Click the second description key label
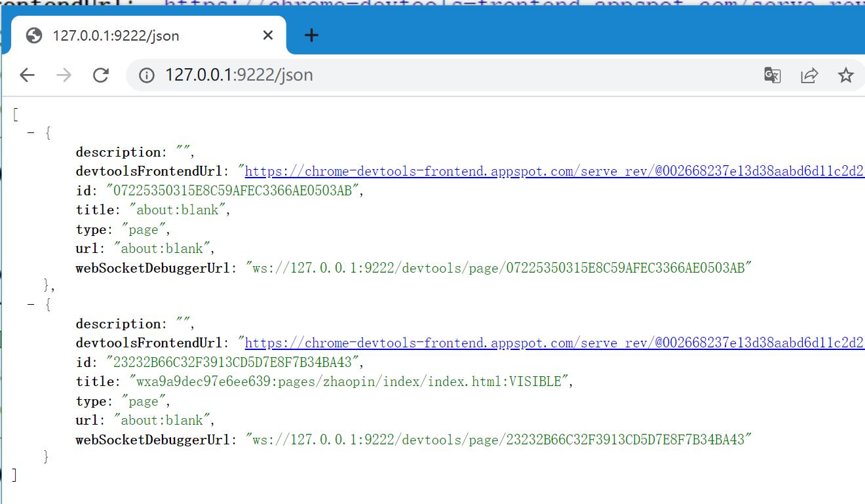The width and height of the screenshot is (865, 504). coord(118,324)
